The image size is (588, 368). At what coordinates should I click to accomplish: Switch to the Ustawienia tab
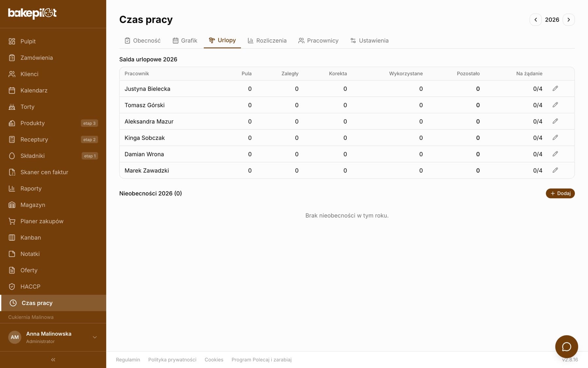(369, 41)
